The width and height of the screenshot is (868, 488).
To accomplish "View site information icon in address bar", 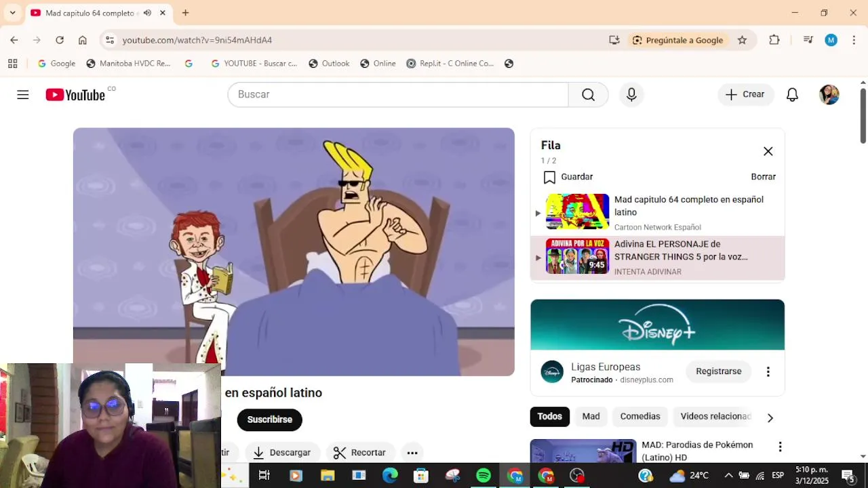I will point(110,40).
